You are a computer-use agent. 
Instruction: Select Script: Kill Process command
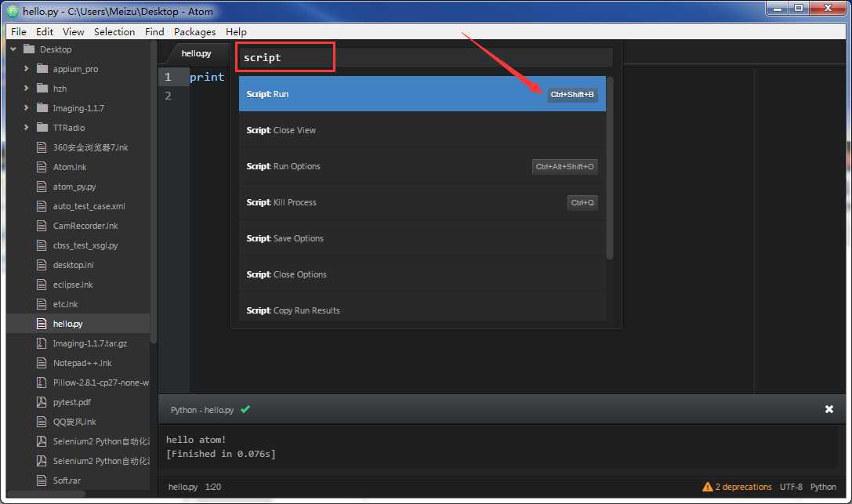pyautogui.click(x=422, y=202)
